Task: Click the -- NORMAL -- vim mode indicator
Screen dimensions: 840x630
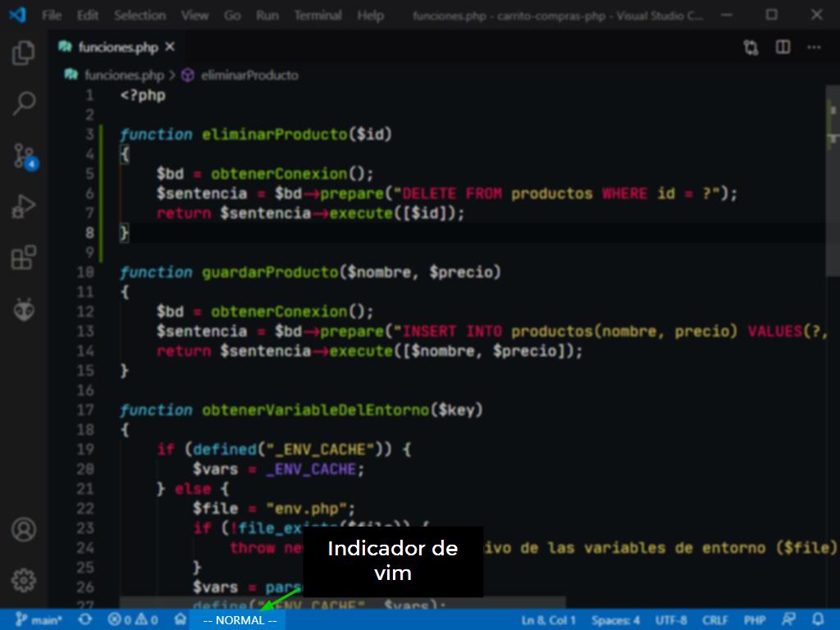Action: point(240,620)
